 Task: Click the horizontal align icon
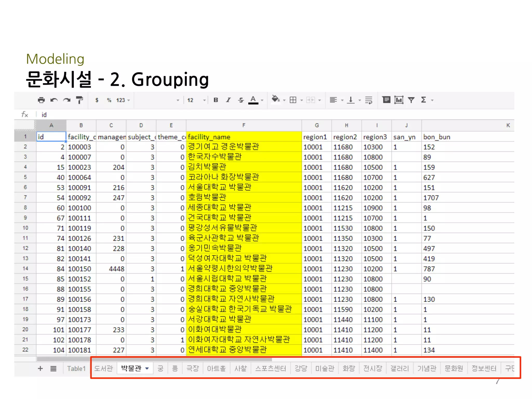coord(333,100)
